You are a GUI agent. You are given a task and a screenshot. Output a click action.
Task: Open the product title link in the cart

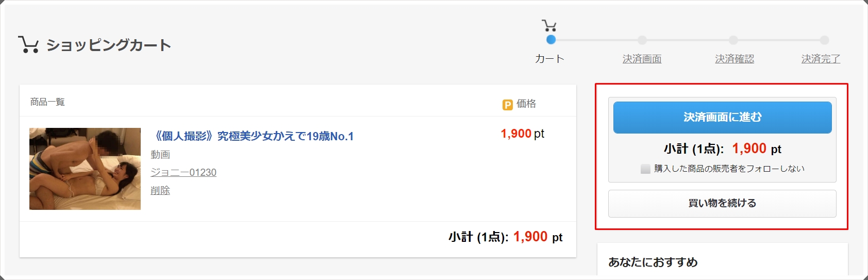(x=255, y=136)
